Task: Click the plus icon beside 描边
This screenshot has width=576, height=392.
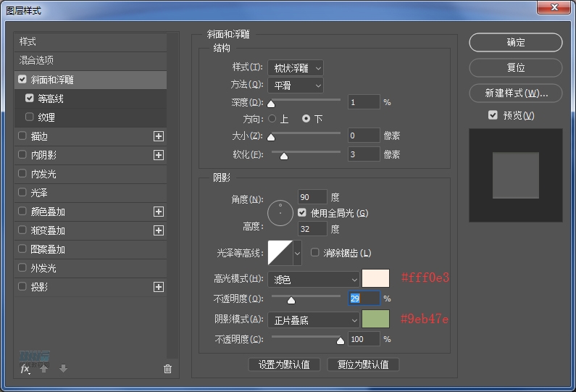Action: (159, 136)
